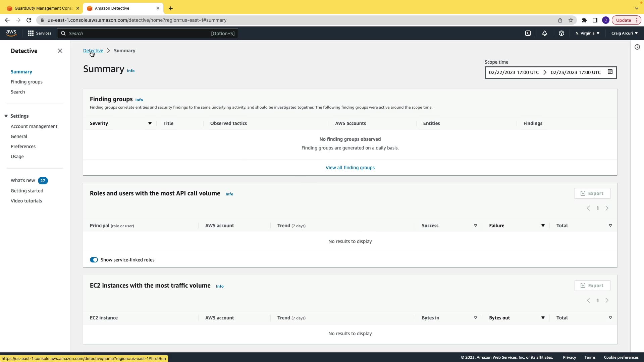Click the scope time calendar icon

(x=610, y=72)
